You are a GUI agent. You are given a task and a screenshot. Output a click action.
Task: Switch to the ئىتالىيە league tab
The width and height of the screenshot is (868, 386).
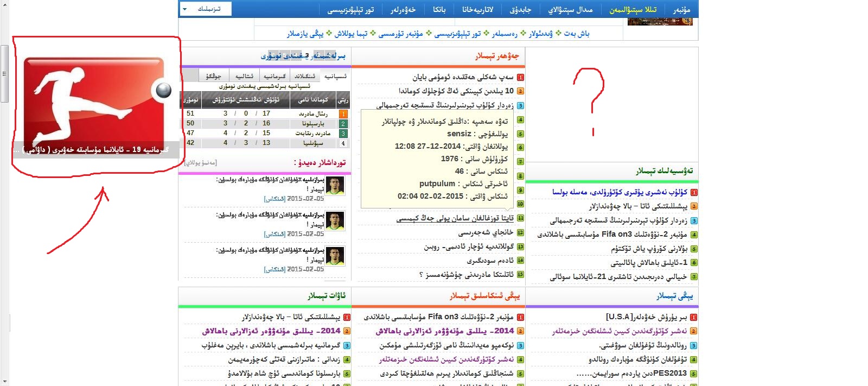(244, 77)
